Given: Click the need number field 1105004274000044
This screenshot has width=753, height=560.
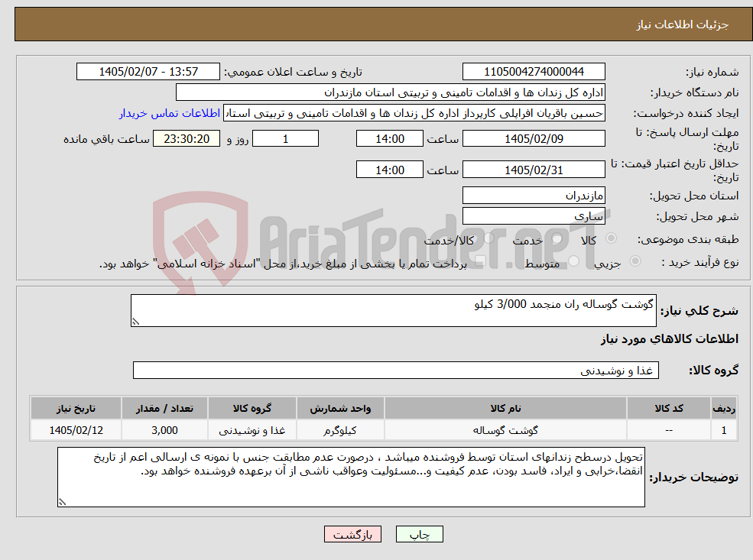Looking at the screenshot, I should (534, 72).
